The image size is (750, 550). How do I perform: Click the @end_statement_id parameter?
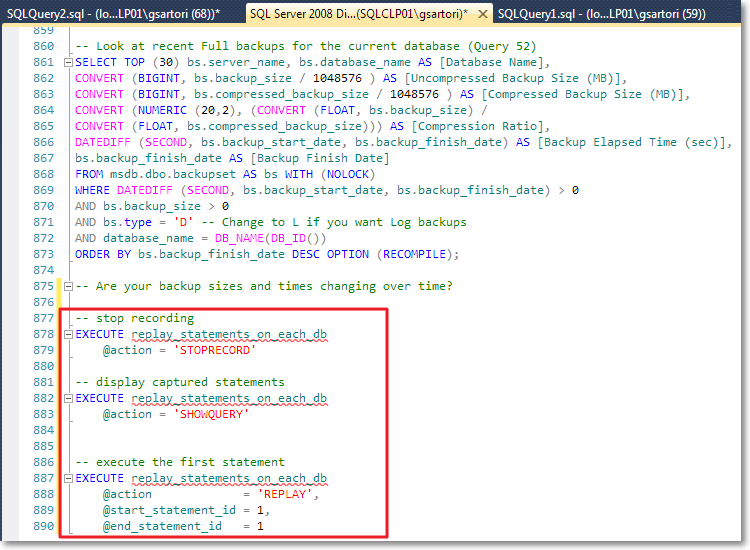pyautogui.click(x=162, y=526)
